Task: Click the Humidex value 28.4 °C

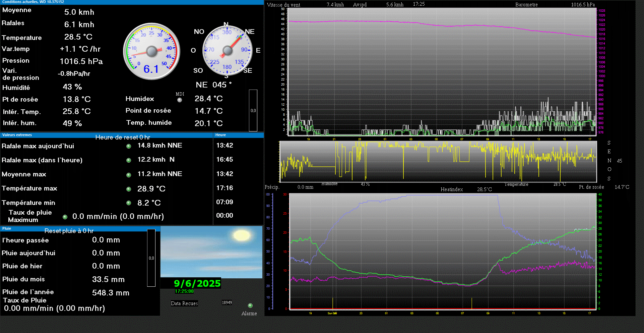Action: pos(209,99)
